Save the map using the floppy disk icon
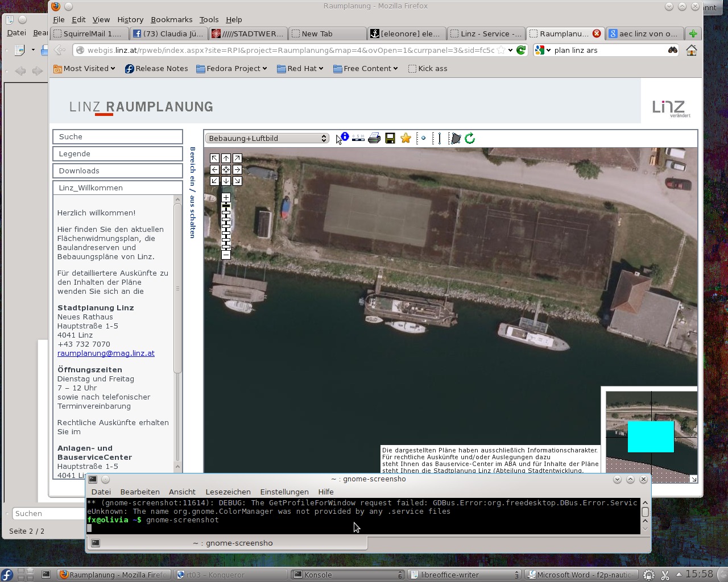The height and width of the screenshot is (582, 728). 390,138
